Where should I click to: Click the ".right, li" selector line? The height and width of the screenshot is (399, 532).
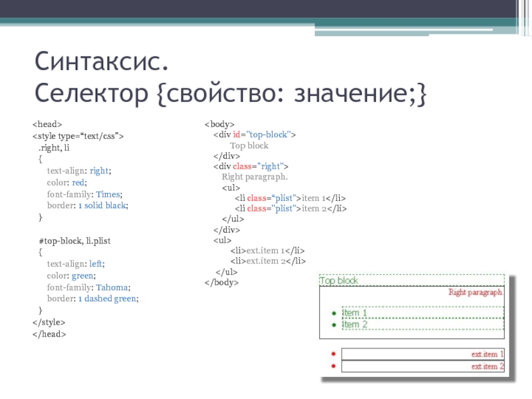pos(54,148)
